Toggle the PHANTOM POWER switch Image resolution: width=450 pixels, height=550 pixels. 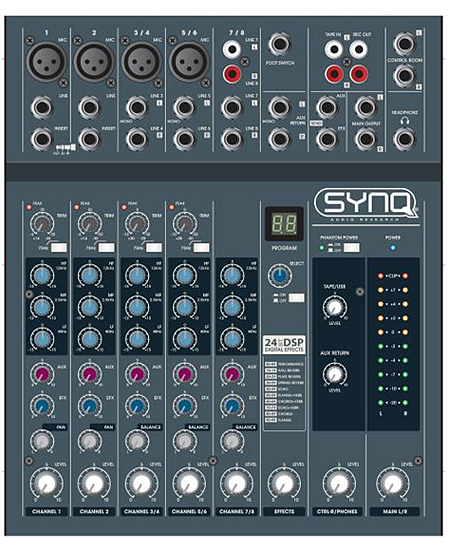coord(351,248)
